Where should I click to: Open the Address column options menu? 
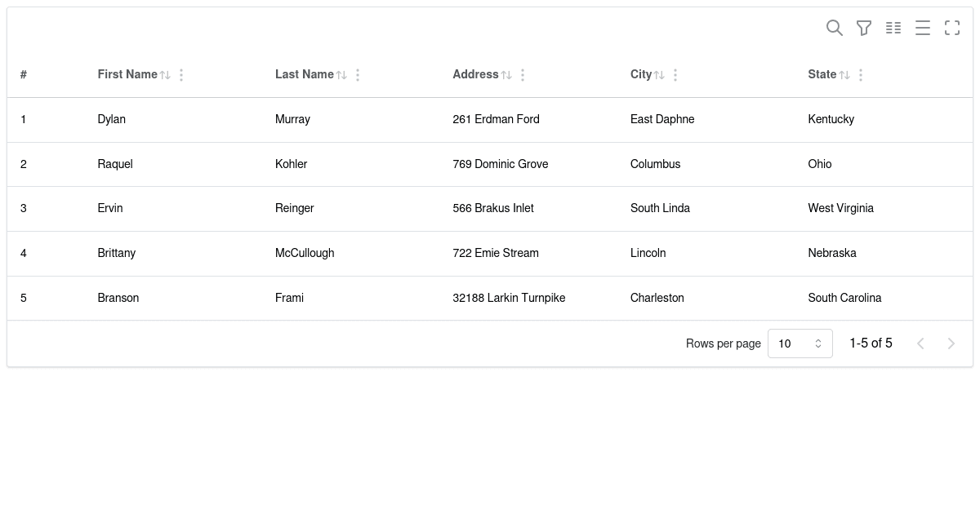tap(522, 74)
